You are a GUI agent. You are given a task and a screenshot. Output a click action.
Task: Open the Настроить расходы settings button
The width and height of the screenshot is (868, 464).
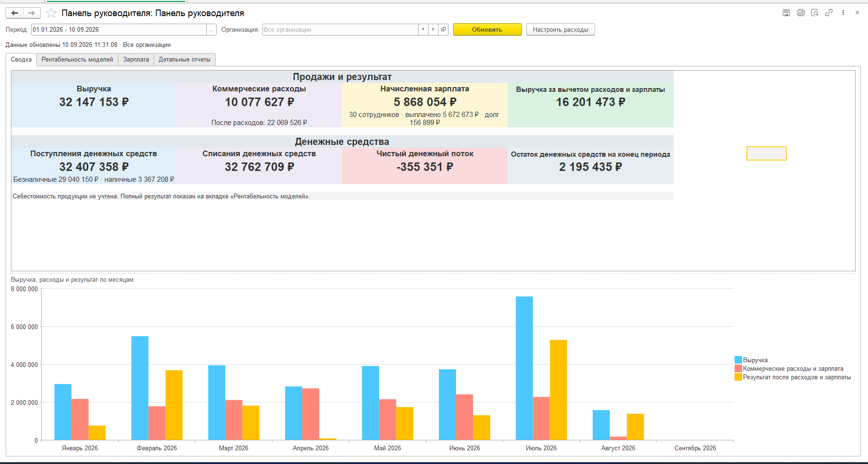561,29
